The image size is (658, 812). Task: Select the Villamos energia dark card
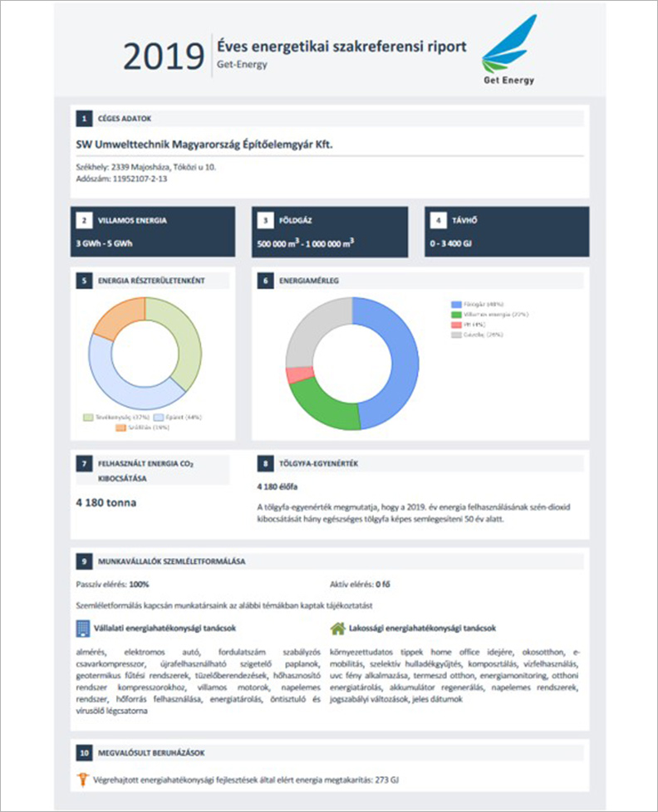click(155, 232)
